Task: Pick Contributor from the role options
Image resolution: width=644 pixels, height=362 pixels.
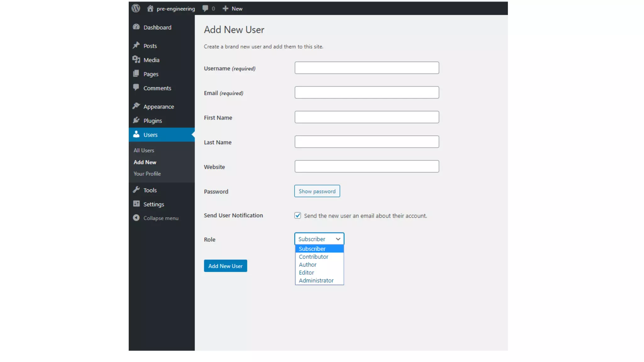Action: coord(314,257)
